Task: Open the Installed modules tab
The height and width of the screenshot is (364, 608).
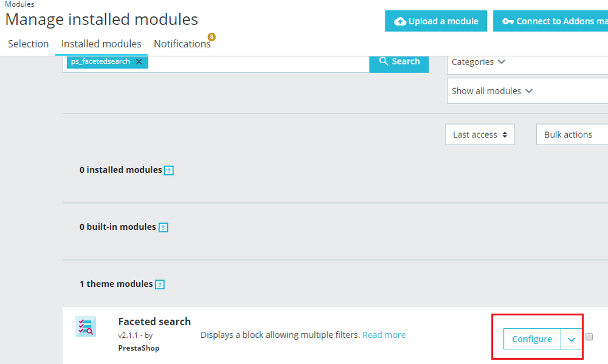Action: [101, 44]
